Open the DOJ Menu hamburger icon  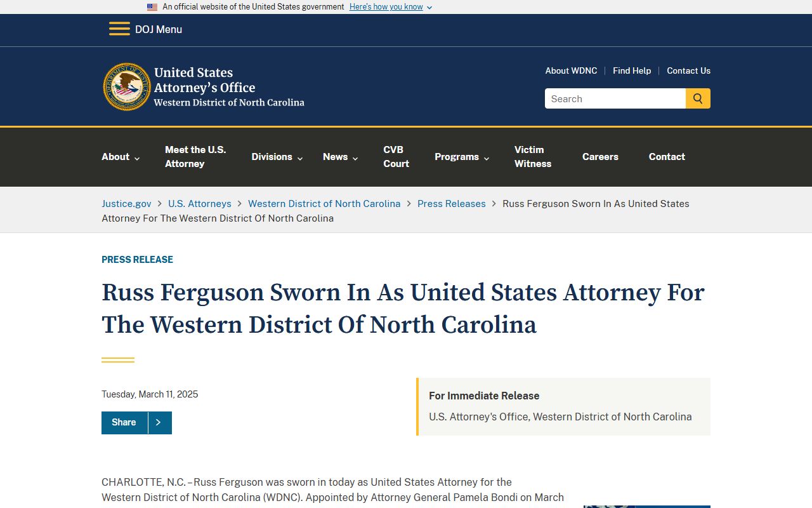coord(119,29)
